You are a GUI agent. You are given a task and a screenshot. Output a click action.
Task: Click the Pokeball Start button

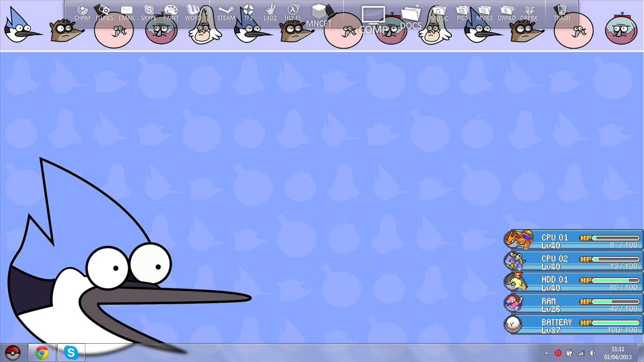[13, 353]
